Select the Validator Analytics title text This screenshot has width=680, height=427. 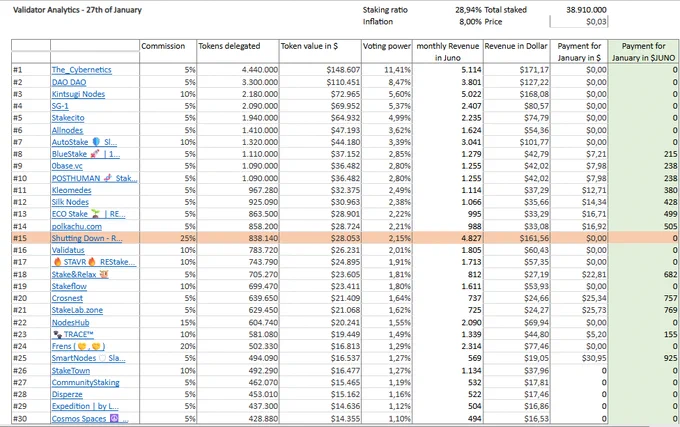[77, 10]
